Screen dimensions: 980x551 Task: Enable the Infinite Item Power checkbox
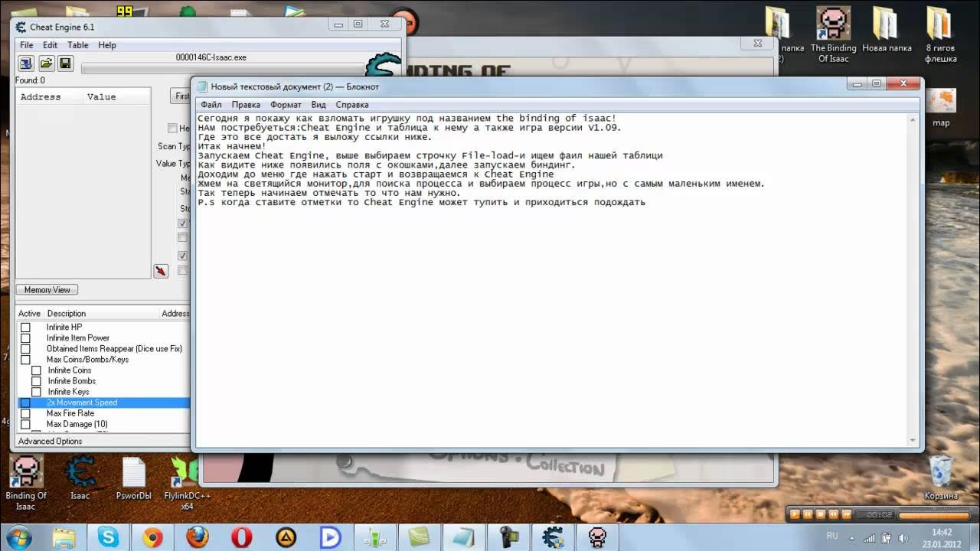click(x=25, y=338)
